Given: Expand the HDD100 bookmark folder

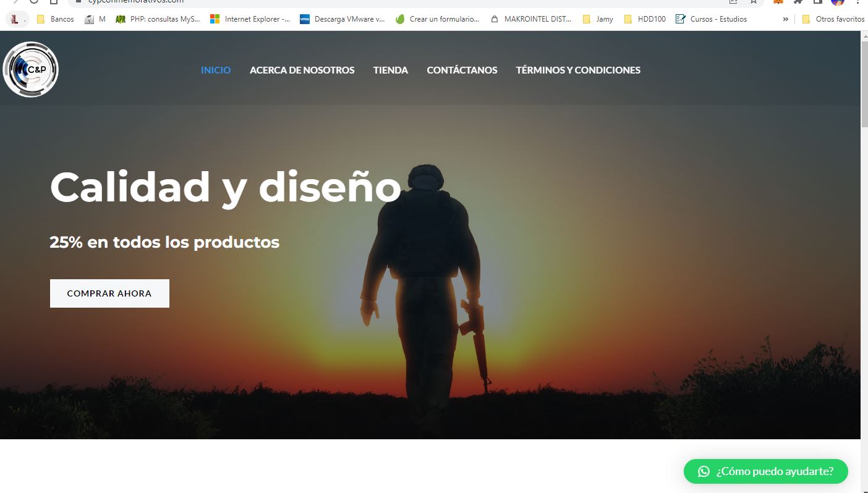Looking at the screenshot, I should coord(645,19).
